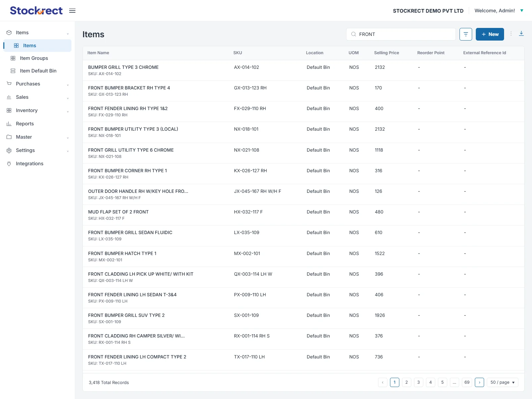Screen dimensions: 532x399
Task: Open the Reports menu item
Action: (25, 124)
